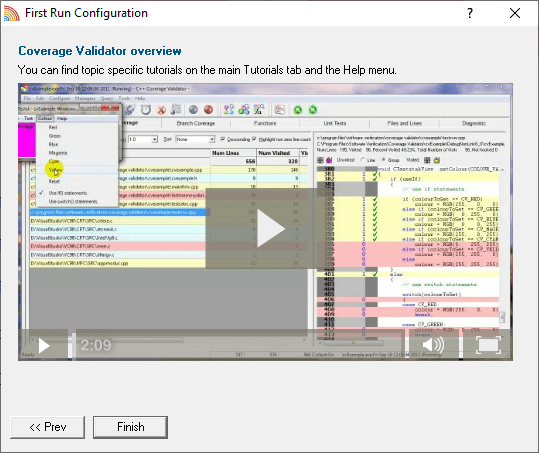This screenshot has height=453, width=539.
Task: Click the 'You can find topic specific tutorials' sentence
Action: click(x=207, y=70)
